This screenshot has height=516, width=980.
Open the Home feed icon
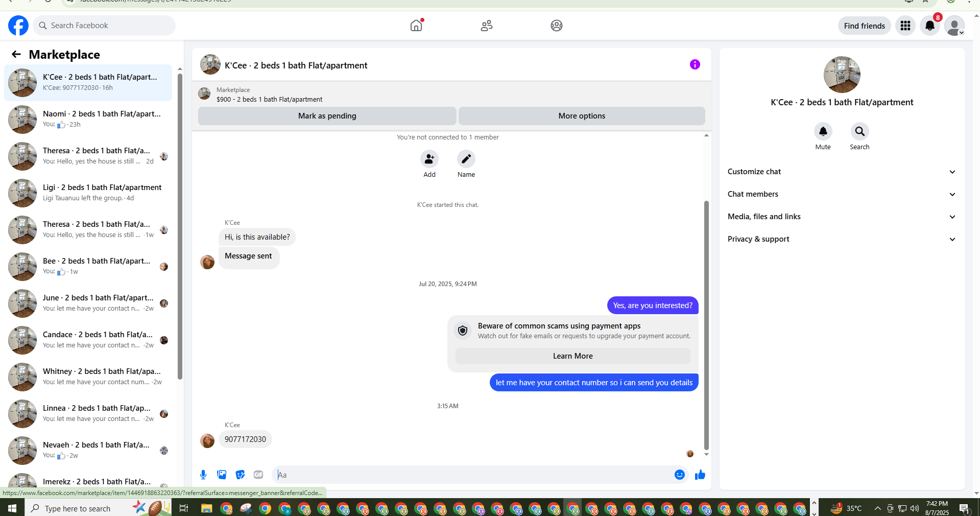pyautogui.click(x=416, y=26)
